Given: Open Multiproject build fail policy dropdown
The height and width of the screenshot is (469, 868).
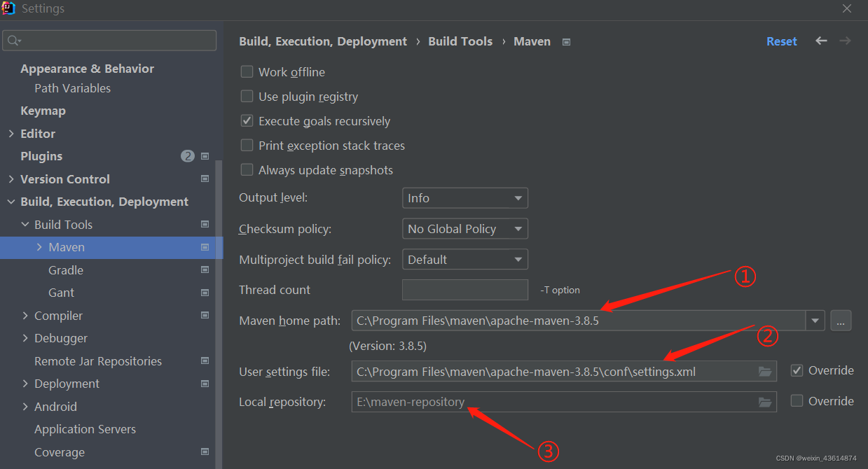Looking at the screenshot, I should [465, 260].
